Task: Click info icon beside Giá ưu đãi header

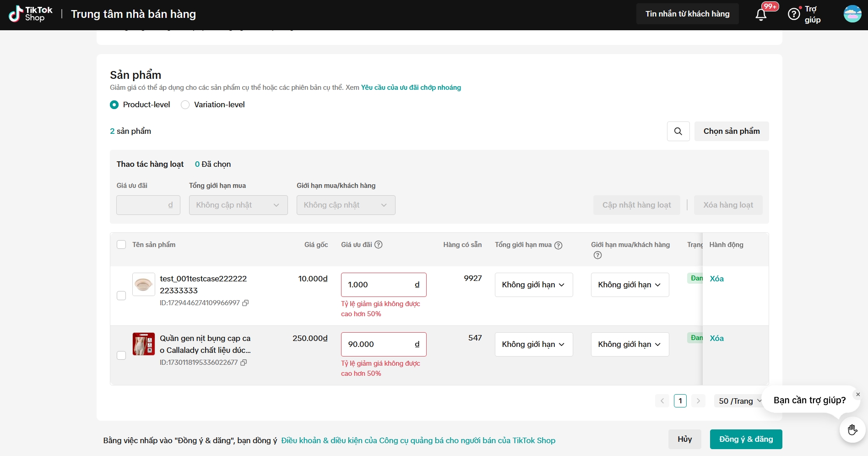Action: point(379,245)
